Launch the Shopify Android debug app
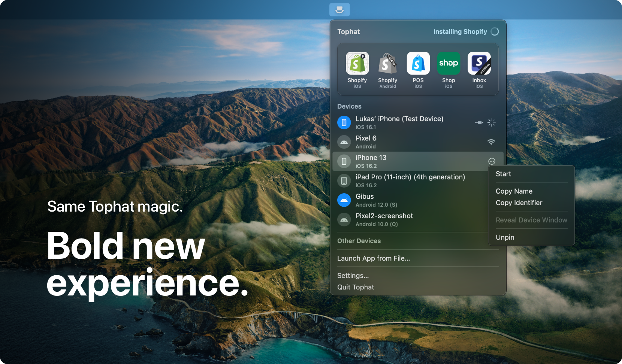This screenshot has width=622, height=364. (387, 63)
